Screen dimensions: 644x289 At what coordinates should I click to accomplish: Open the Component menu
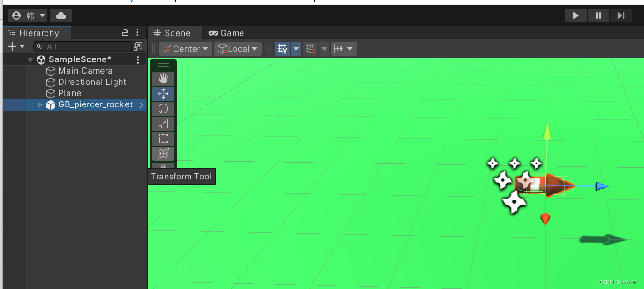tap(178, 1)
